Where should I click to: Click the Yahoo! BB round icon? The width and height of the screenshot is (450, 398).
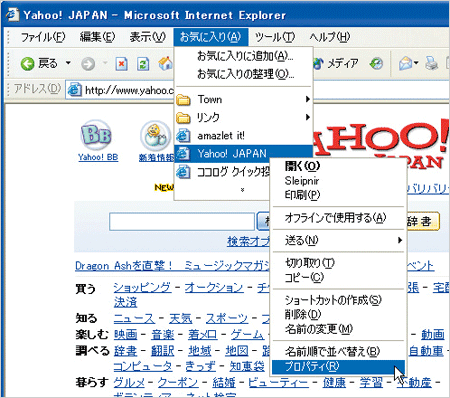pyautogui.click(x=96, y=135)
